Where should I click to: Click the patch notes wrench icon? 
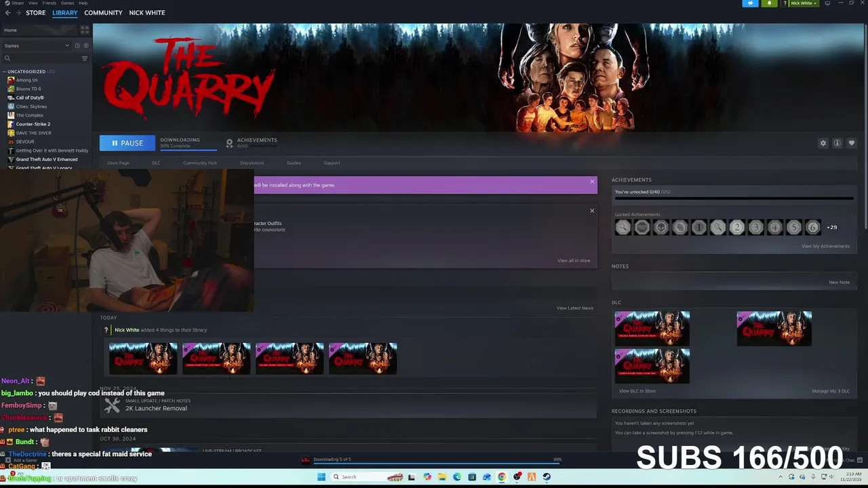click(x=112, y=405)
